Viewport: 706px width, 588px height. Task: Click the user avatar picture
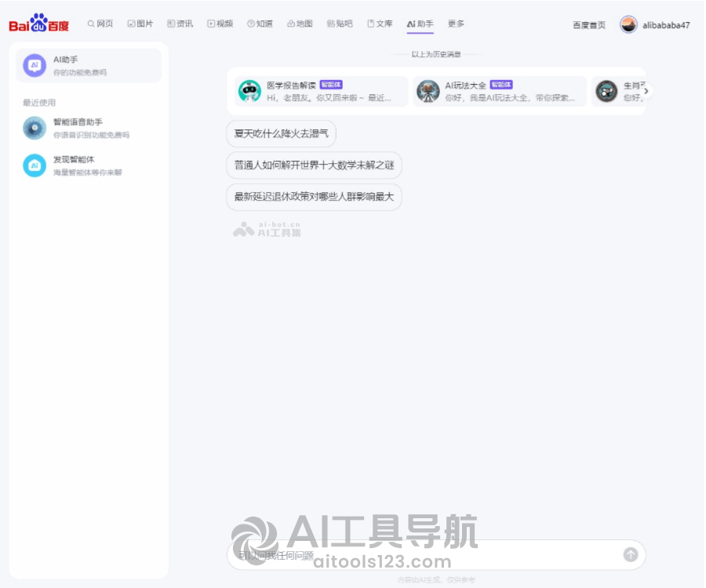(x=628, y=25)
